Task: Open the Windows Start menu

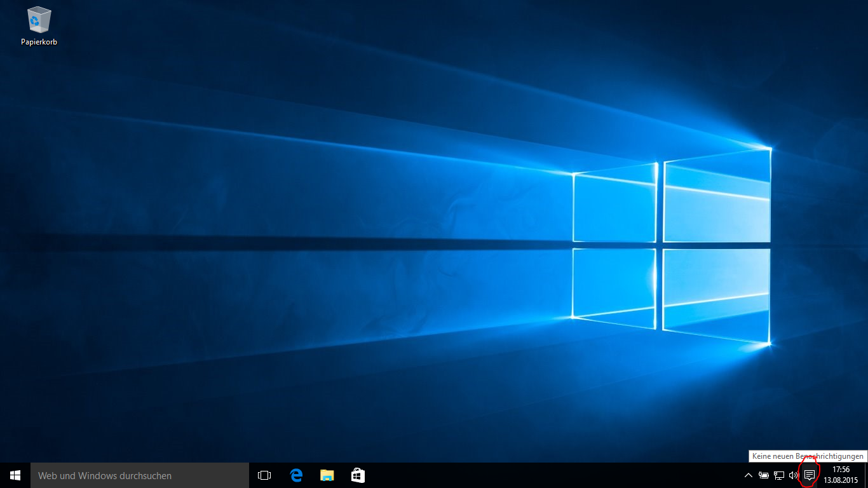Action: (15, 475)
